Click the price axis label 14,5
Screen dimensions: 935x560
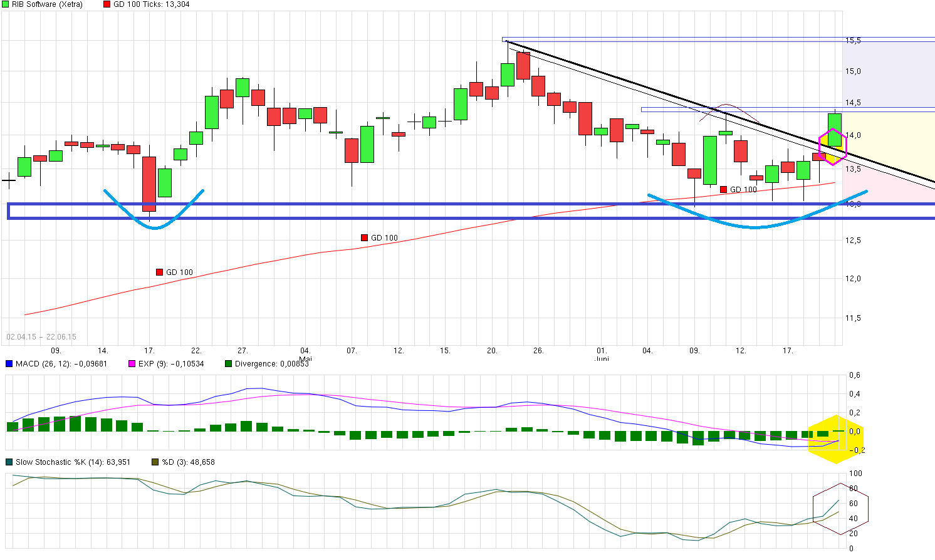coord(853,103)
